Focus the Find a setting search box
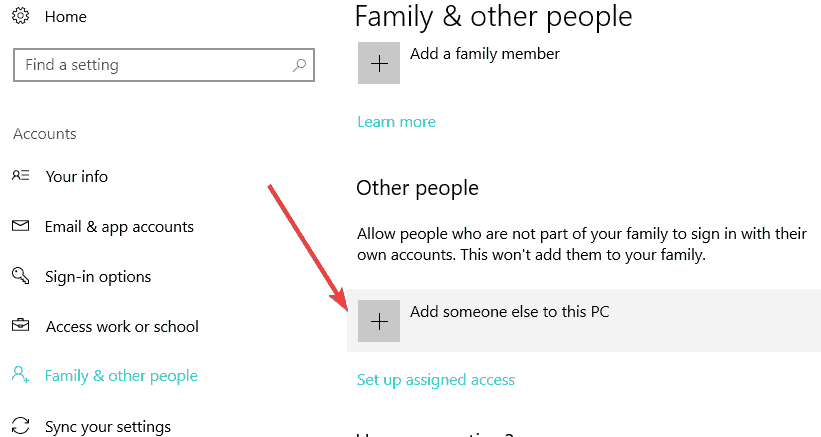This screenshot has width=821, height=437. click(x=164, y=65)
